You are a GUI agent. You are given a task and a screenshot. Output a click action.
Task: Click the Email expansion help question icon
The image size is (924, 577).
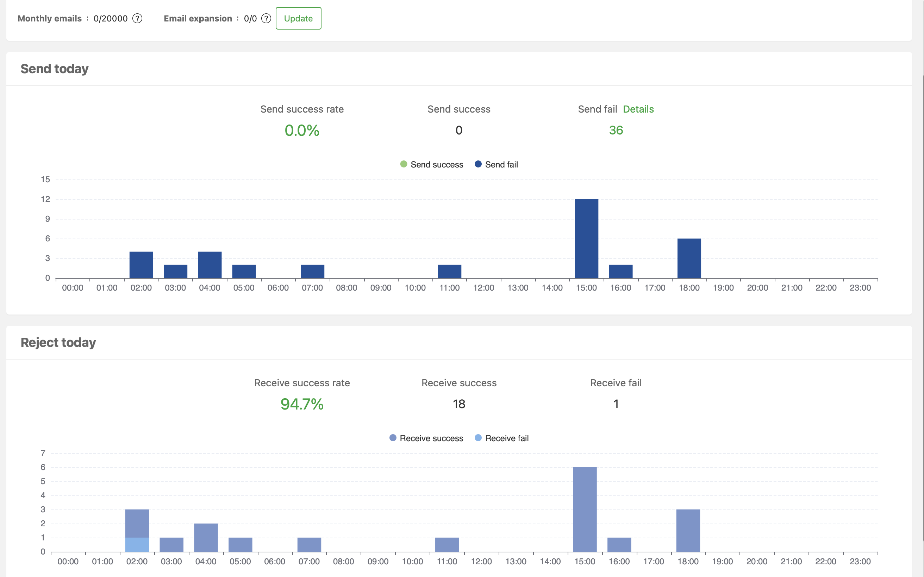[x=266, y=18]
